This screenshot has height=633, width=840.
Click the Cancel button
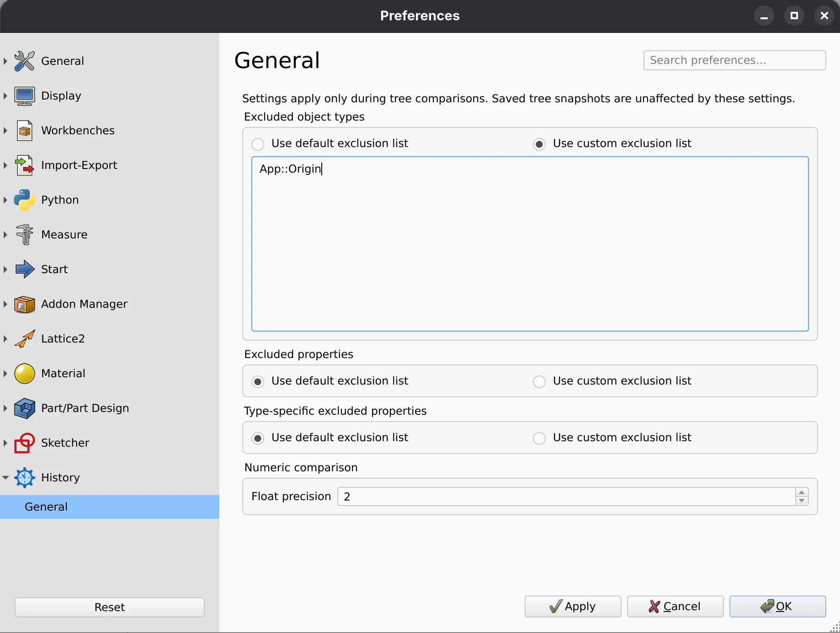[675, 607]
